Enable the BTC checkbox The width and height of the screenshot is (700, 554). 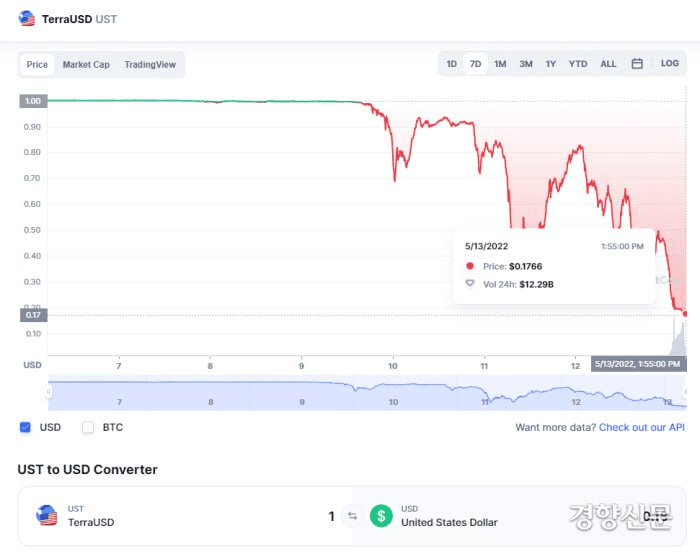tap(88, 427)
